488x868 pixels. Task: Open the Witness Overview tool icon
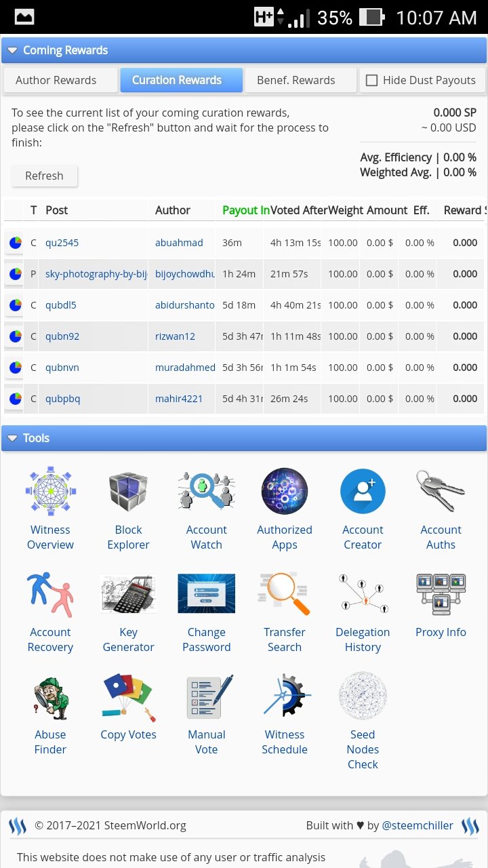[x=50, y=491]
